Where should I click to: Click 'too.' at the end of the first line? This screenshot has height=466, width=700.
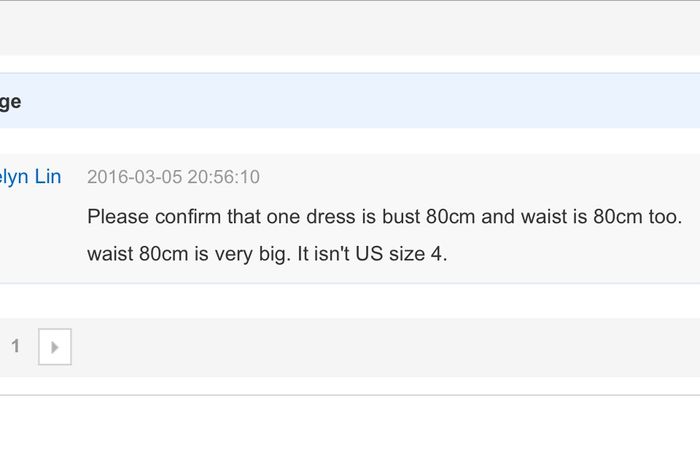[665, 216]
